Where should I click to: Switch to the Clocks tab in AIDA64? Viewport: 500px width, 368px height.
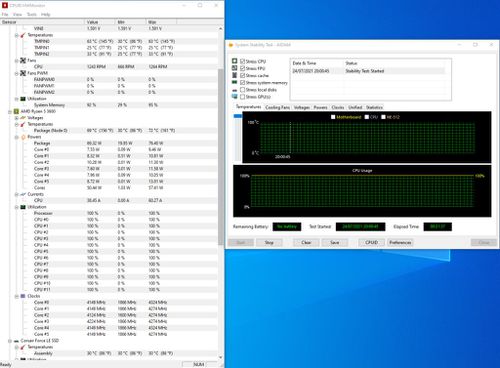[338, 107]
